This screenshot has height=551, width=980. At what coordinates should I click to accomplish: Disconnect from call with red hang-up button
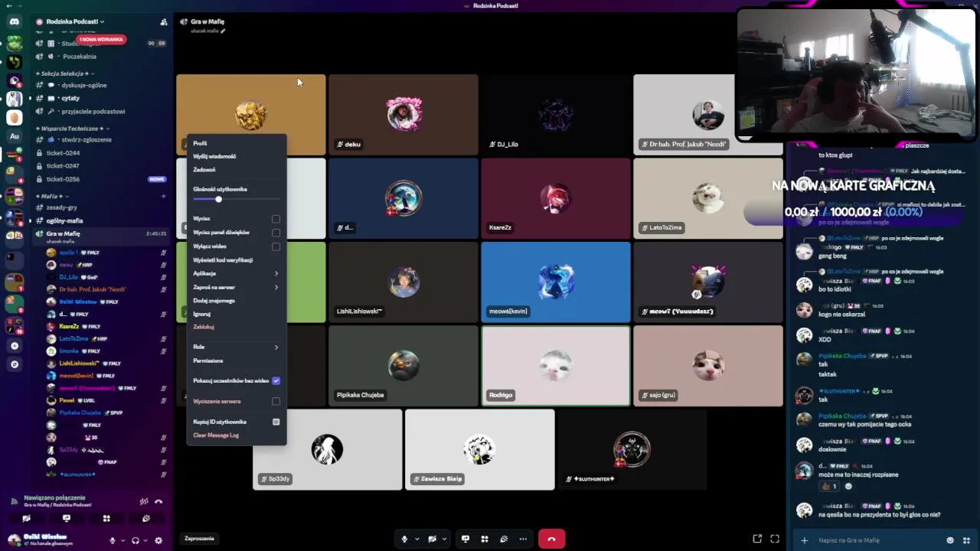click(x=551, y=539)
